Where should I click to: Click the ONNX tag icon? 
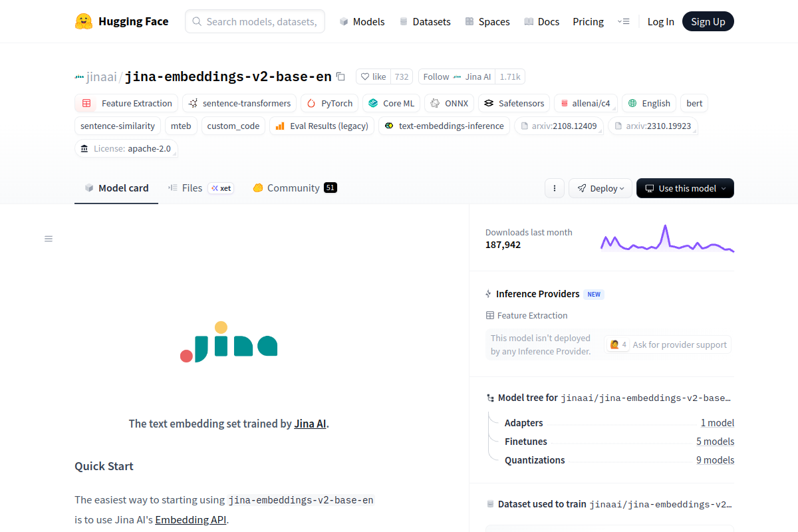[x=434, y=103]
